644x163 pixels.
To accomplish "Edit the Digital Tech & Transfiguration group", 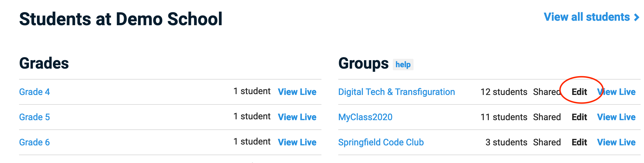I will (x=579, y=92).
